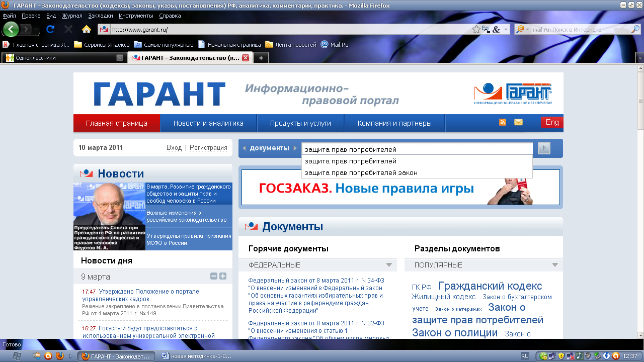The image size is (644, 362).
Task: Click right arrow after документы selector
Action: [x=296, y=148]
